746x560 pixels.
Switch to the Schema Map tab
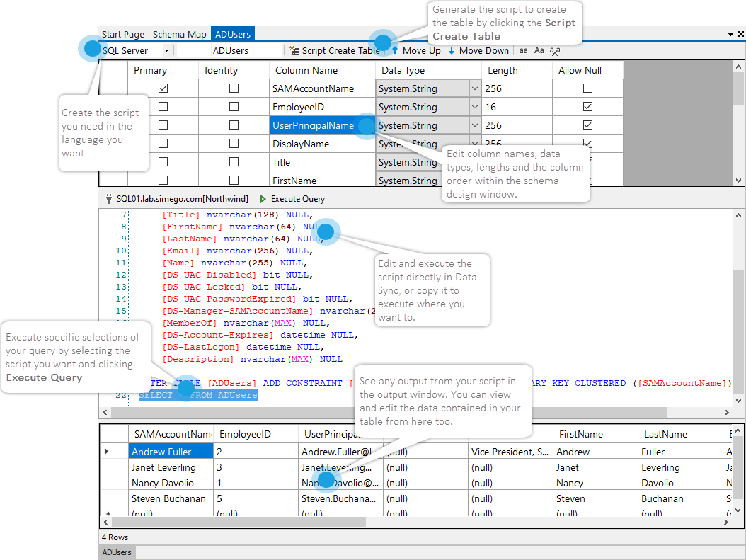click(179, 34)
